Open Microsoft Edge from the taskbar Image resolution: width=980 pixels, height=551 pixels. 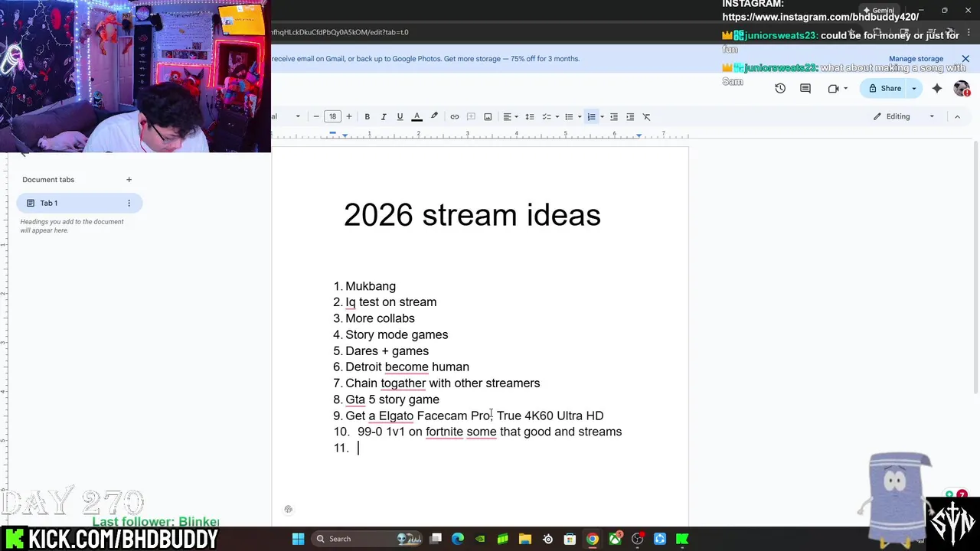pos(458,539)
